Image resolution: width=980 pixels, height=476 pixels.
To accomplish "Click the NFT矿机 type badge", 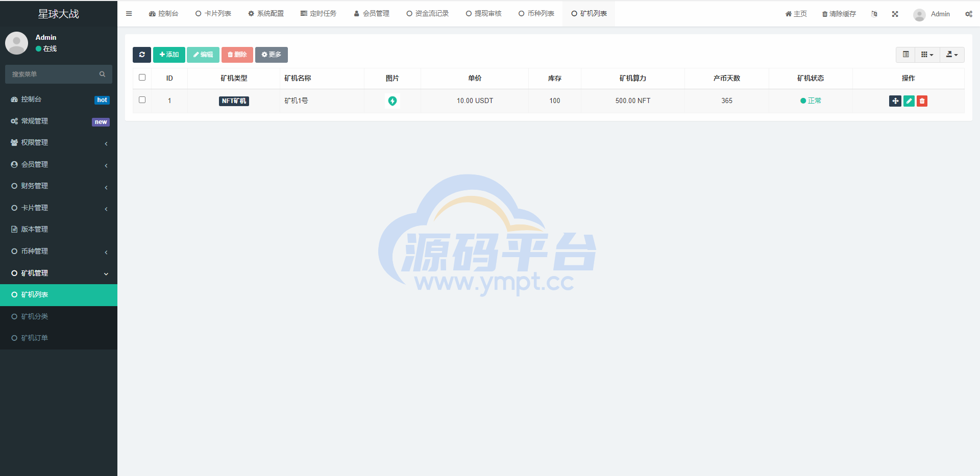I will [x=234, y=101].
